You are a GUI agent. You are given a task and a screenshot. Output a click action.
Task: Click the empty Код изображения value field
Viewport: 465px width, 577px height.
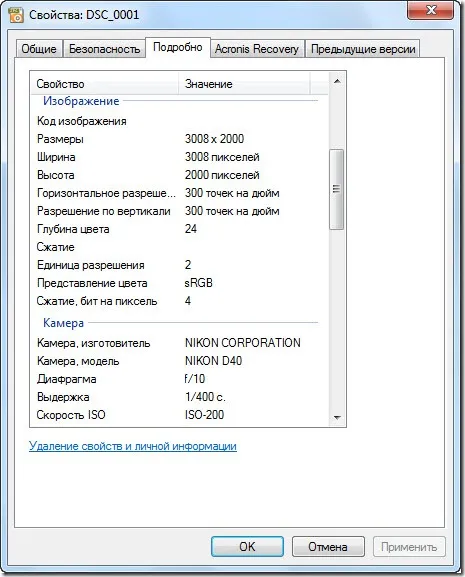251,121
